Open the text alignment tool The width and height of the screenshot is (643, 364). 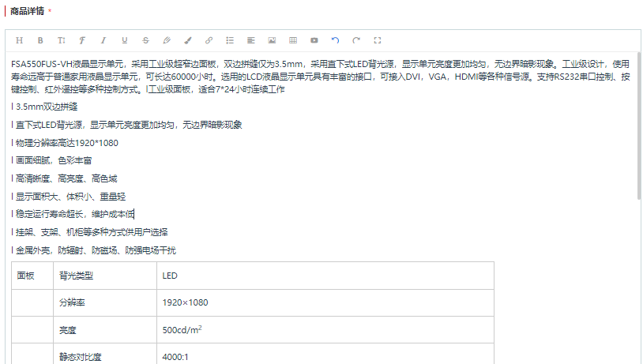pos(250,40)
